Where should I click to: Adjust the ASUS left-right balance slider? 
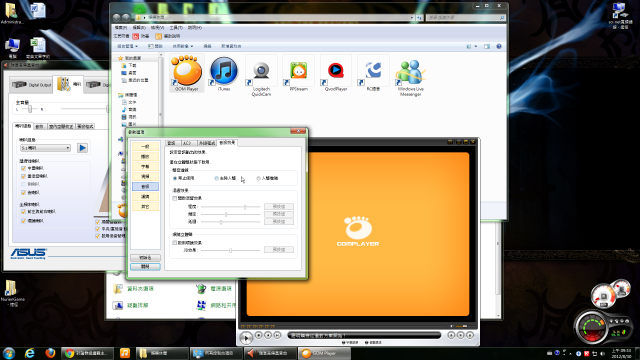(30, 109)
